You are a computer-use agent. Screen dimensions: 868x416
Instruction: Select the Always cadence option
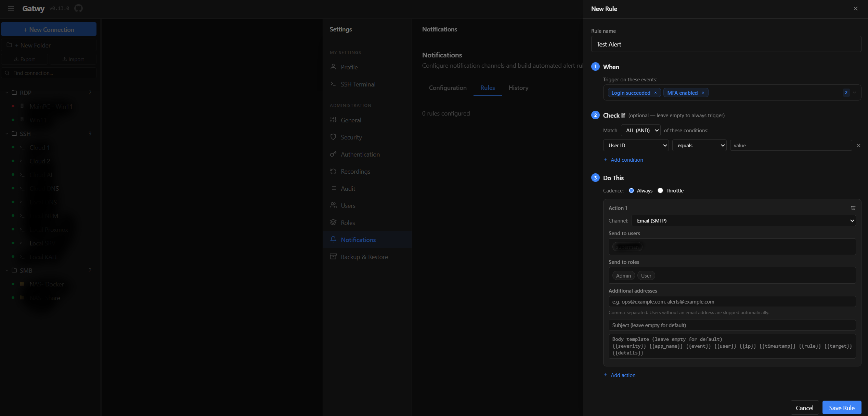click(631, 190)
